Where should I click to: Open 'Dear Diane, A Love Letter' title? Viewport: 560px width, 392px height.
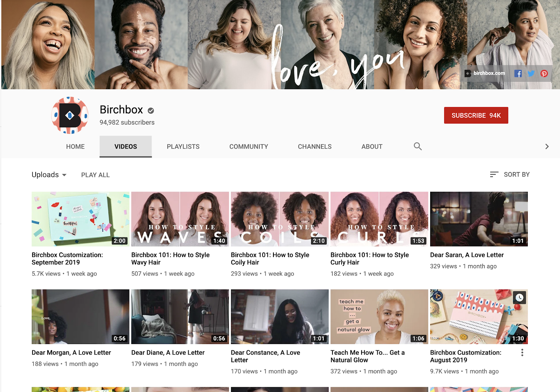point(168,352)
